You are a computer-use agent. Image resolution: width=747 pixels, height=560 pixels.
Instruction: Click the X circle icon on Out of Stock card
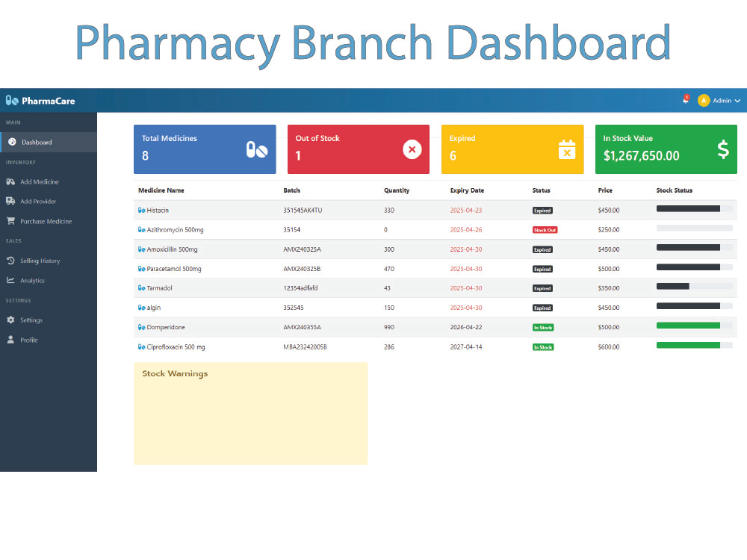pyautogui.click(x=412, y=149)
